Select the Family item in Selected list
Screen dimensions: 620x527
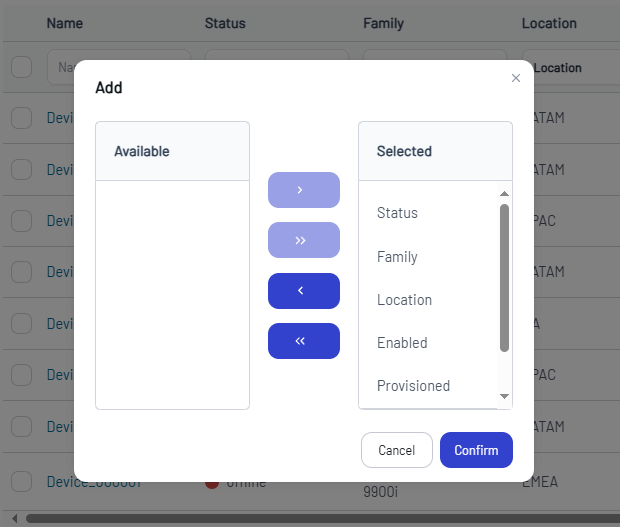[x=397, y=257]
